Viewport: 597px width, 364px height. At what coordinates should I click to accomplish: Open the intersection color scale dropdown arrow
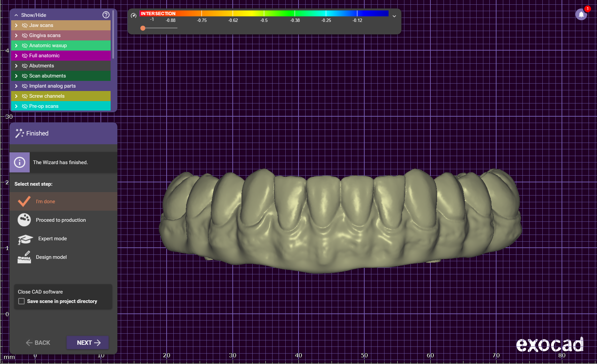point(394,16)
